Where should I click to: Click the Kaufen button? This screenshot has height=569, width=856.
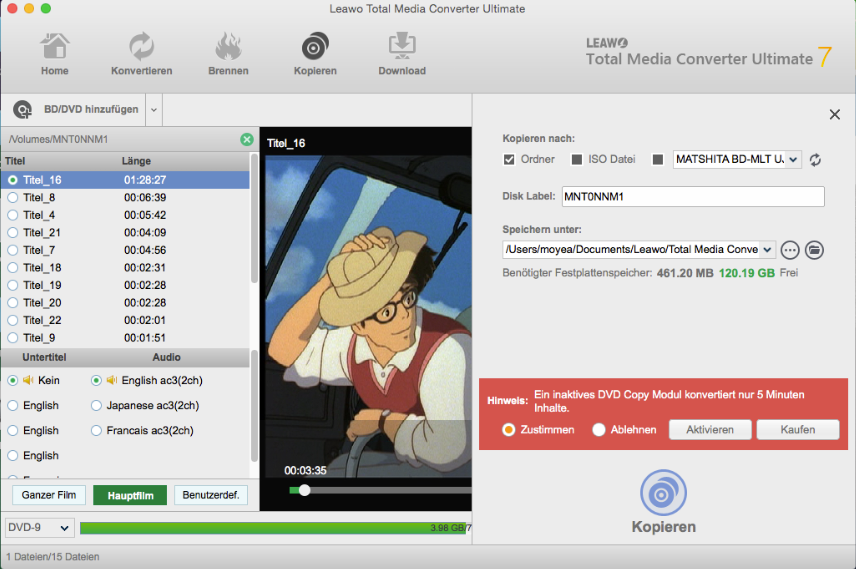pos(798,430)
